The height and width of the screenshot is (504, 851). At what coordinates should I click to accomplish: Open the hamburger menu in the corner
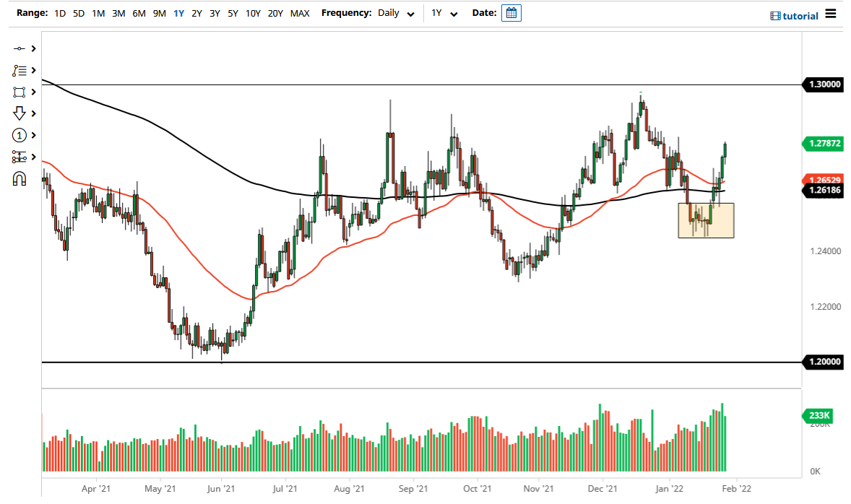pos(830,14)
